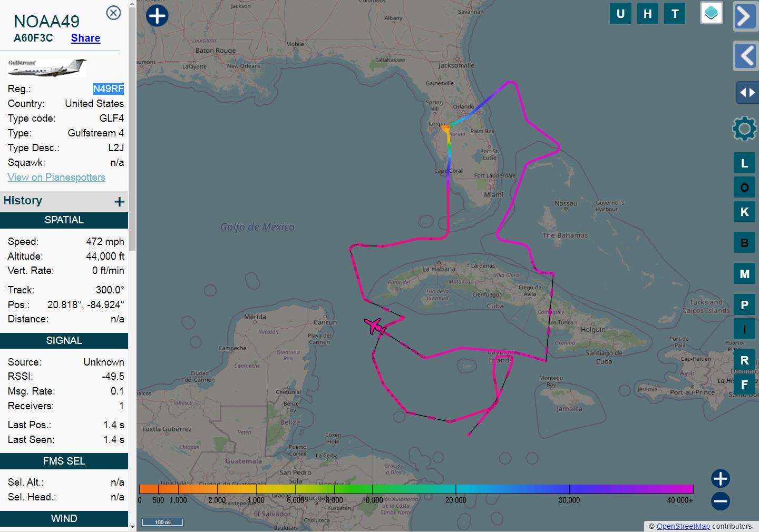Click the Vert. Rate 0 ft/min value
Viewport: 759px width, 532px height.
click(x=108, y=270)
